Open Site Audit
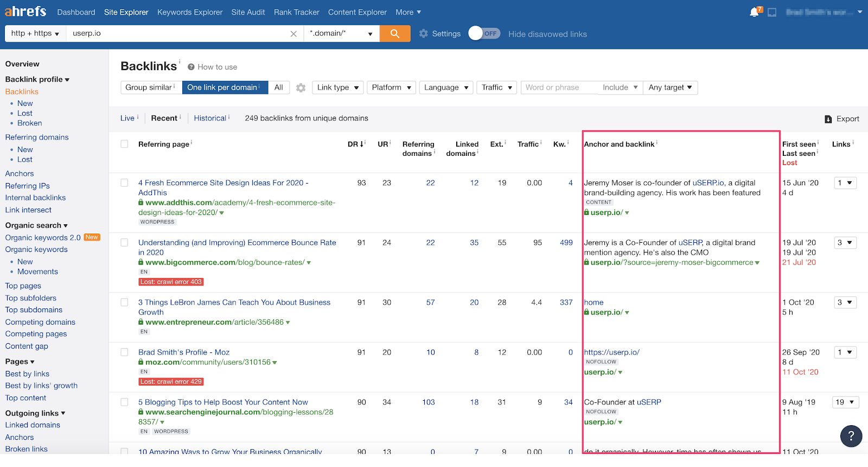The image size is (868, 467). 248,12
